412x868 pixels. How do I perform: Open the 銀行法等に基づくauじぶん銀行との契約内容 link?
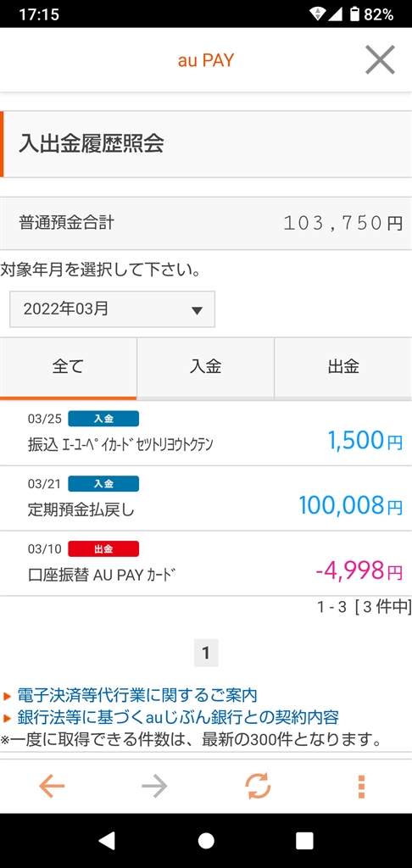(x=178, y=717)
